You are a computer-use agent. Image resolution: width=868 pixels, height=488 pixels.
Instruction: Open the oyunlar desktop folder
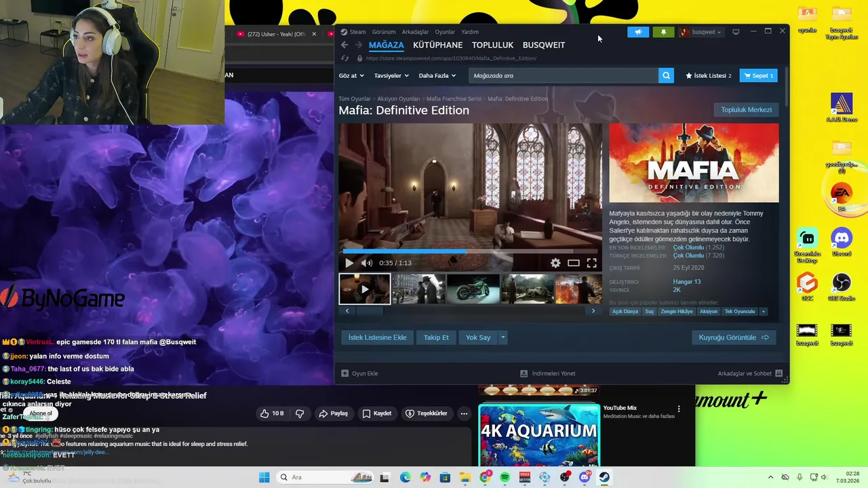point(807,18)
